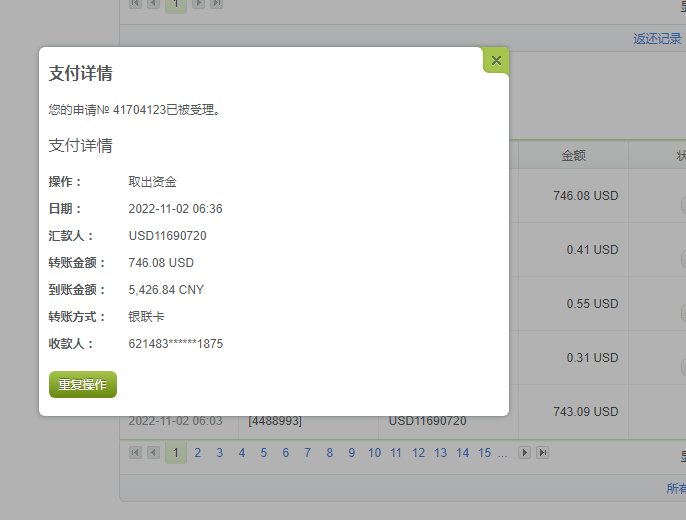Open page 7 of the records
This screenshot has width=686, height=520.
coord(308,453)
